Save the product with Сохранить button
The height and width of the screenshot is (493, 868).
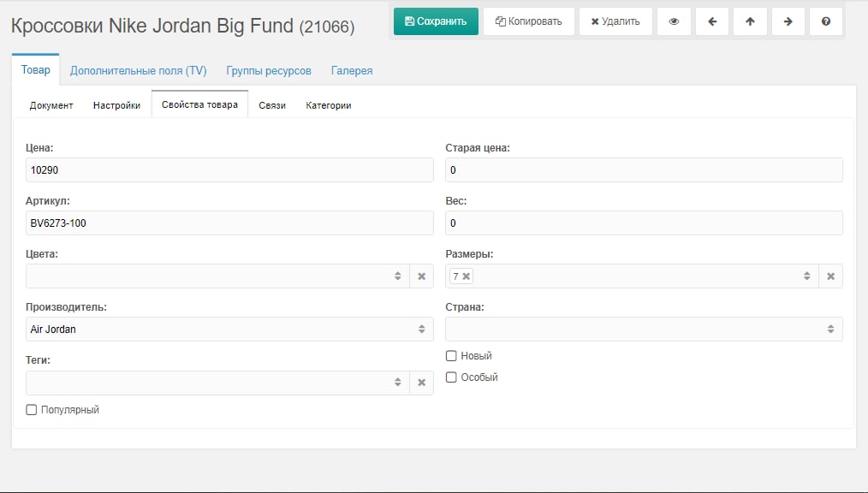pyautogui.click(x=436, y=21)
